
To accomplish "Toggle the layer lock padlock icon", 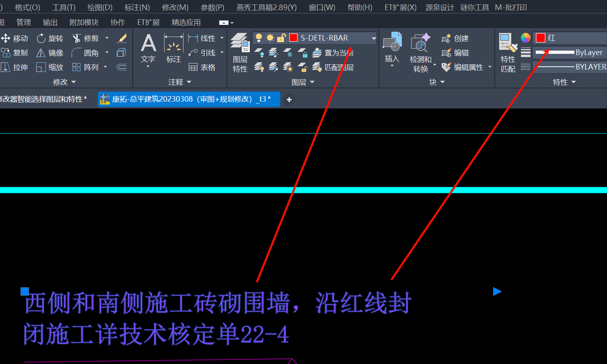I will tap(282, 38).
